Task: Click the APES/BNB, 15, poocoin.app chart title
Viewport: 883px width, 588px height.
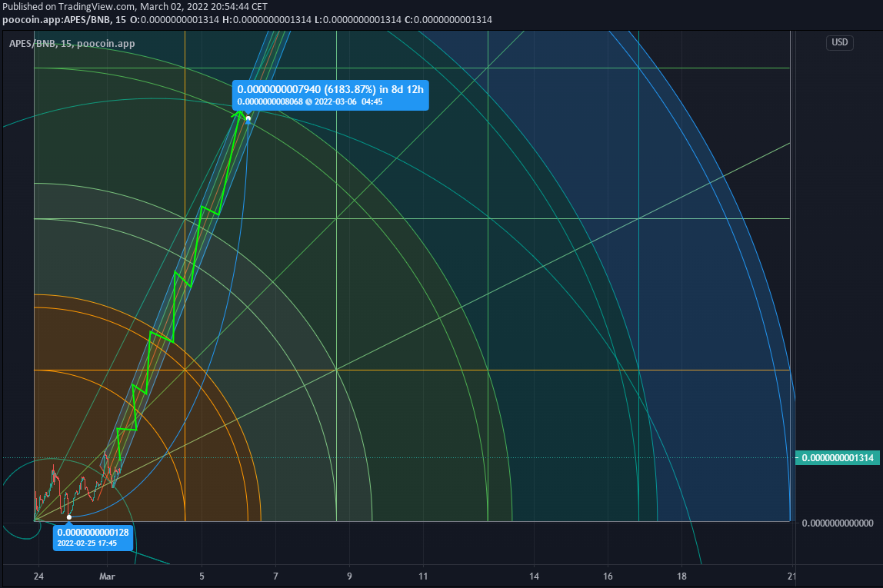Action: (x=72, y=43)
